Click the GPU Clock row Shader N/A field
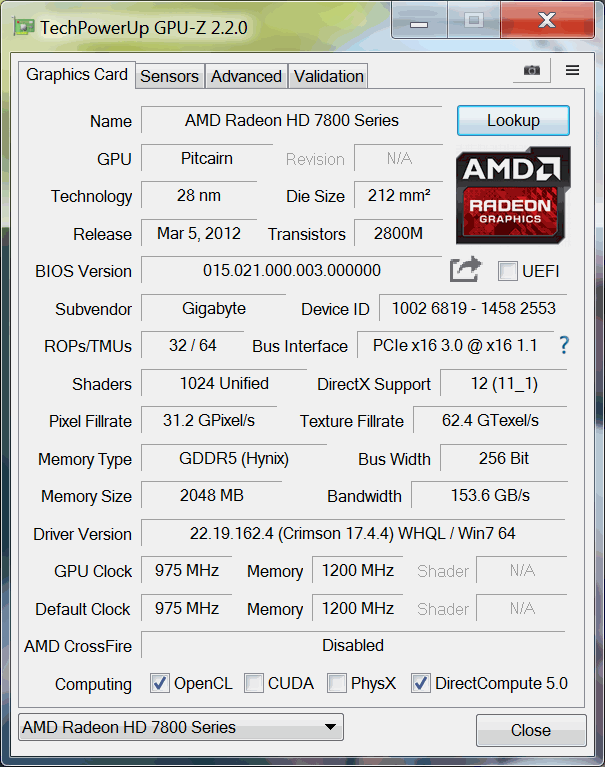 click(x=522, y=570)
